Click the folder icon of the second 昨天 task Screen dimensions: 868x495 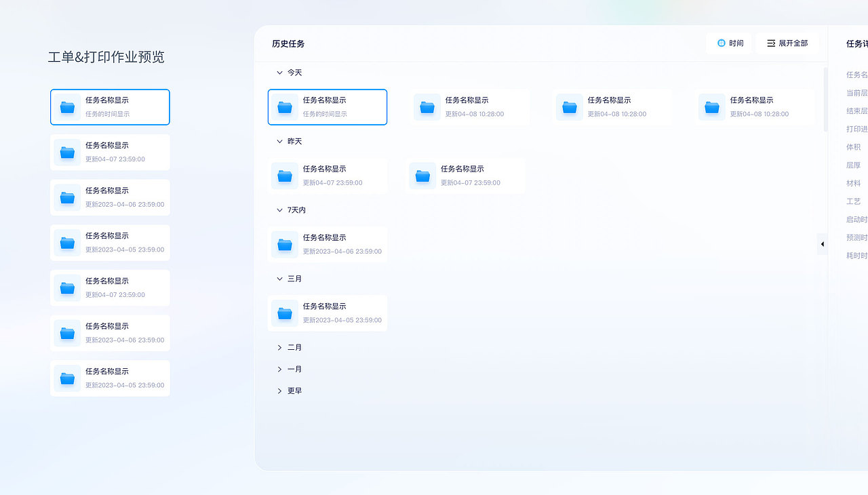click(x=422, y=176)
